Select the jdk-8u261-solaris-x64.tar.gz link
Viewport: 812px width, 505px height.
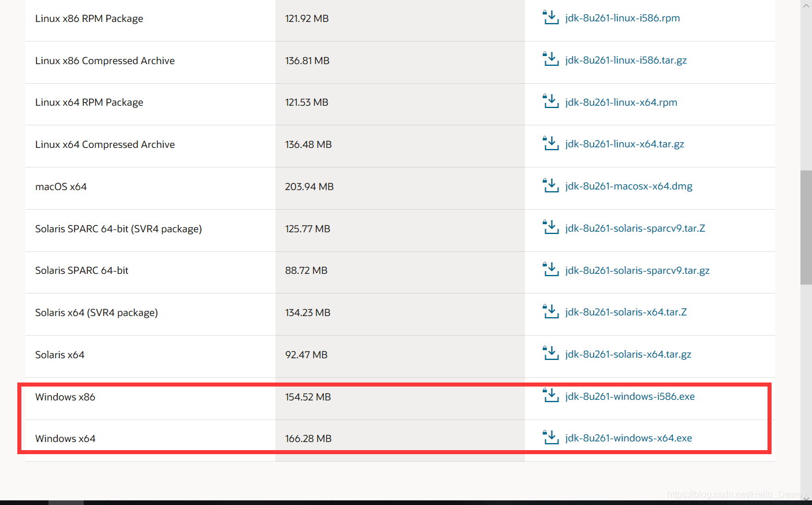(x=628, y=354)
